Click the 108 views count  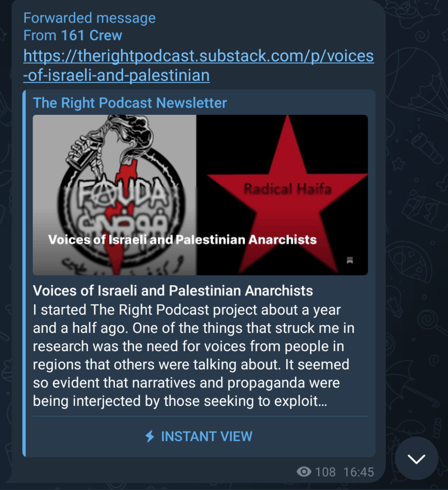tap(325, 472)
